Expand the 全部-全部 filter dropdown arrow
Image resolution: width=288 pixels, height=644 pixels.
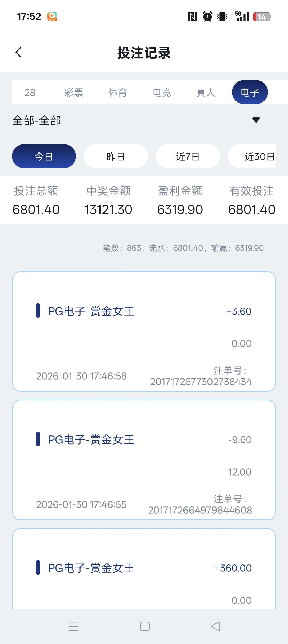click(256, 120)
